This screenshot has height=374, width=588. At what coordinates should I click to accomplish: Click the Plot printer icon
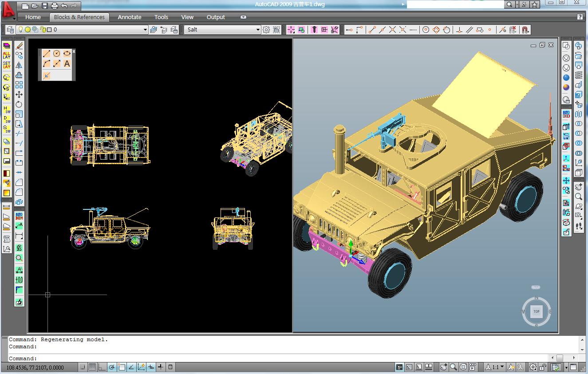[55, 6]
